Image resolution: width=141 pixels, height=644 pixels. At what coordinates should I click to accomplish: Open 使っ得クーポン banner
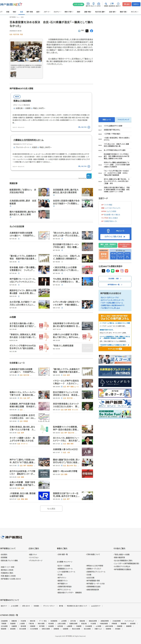tap(115, 393)
